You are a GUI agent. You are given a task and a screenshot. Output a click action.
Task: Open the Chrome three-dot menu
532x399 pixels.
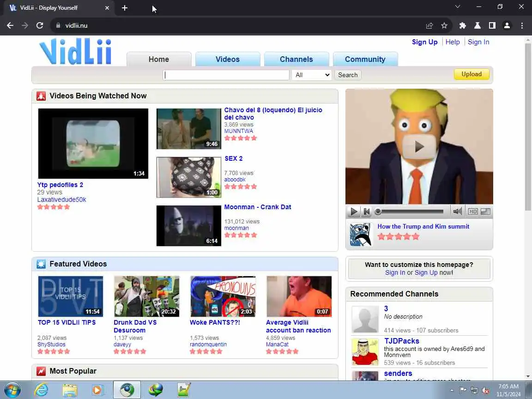pos(522,25)
